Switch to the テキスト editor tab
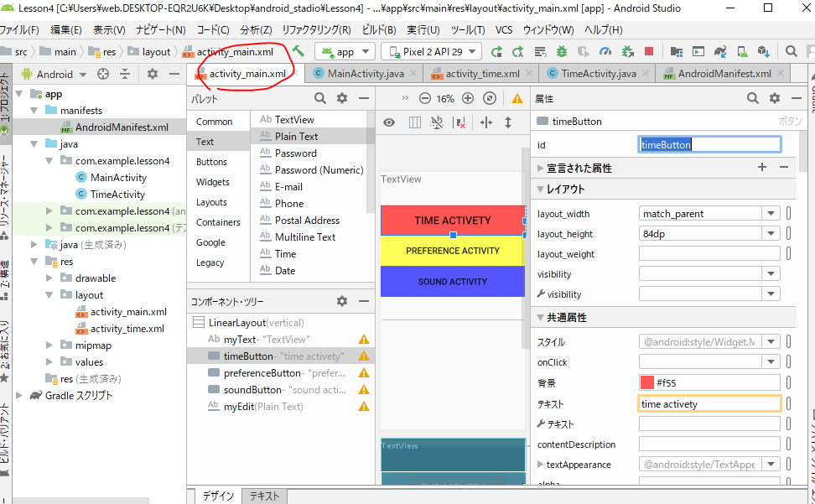The height and width of the screenshot is (504, 815). tap(264, 496)
